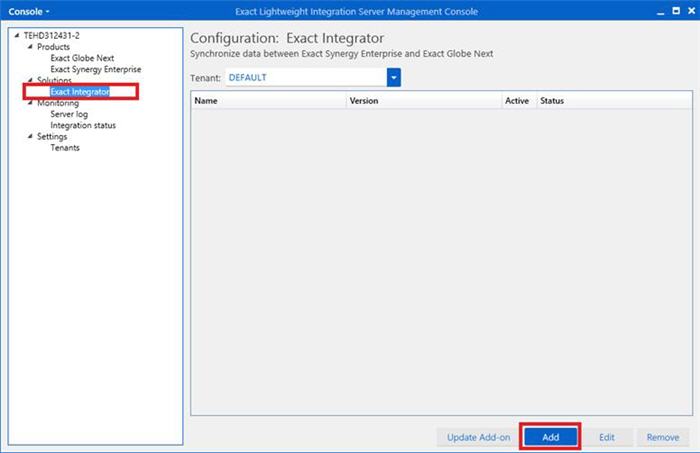Image resolution: width=700 pixels, height=453 pixels.
Task: Open Exact Synergy Enterprise product
Action: (x=96, y=69)
